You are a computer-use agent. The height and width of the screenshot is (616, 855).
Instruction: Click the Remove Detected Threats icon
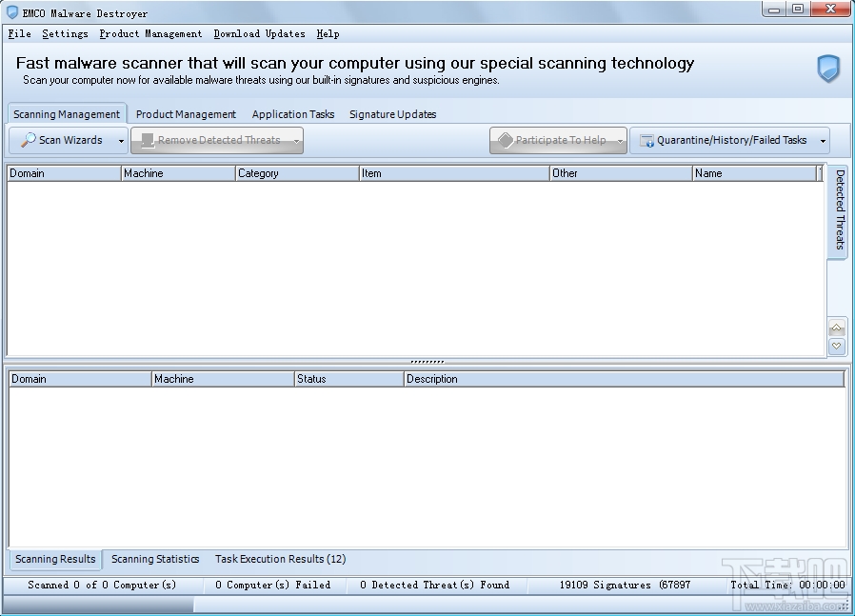click(148, 141)
